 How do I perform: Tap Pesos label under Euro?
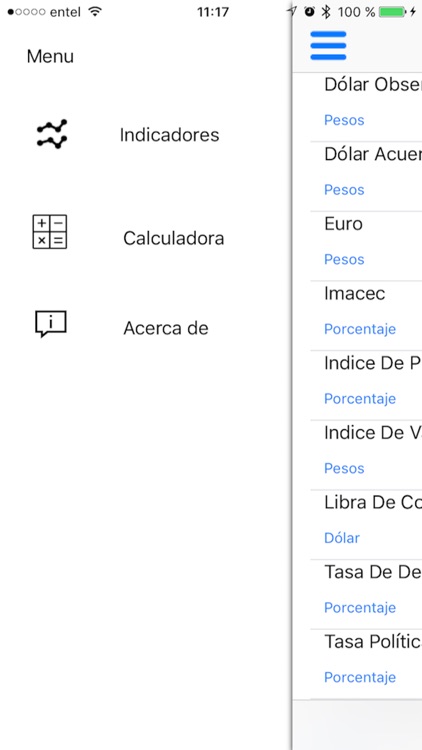[x=344, y=259]
